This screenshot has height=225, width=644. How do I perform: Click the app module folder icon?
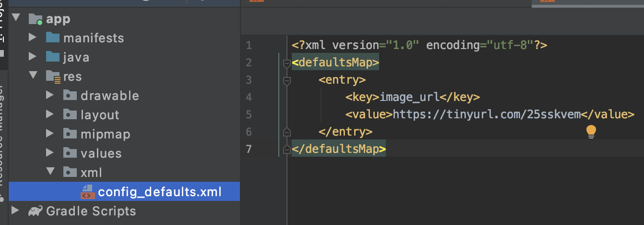36,19
